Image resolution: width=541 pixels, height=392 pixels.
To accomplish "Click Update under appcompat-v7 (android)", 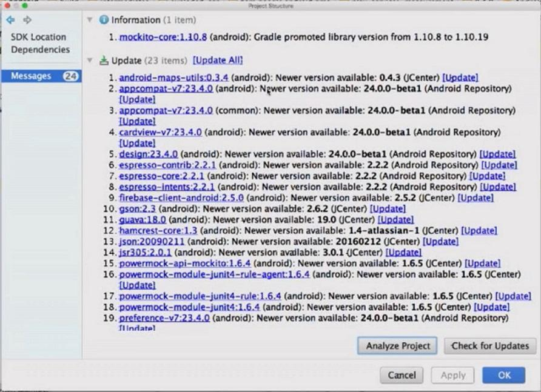I will click(137, 99).
